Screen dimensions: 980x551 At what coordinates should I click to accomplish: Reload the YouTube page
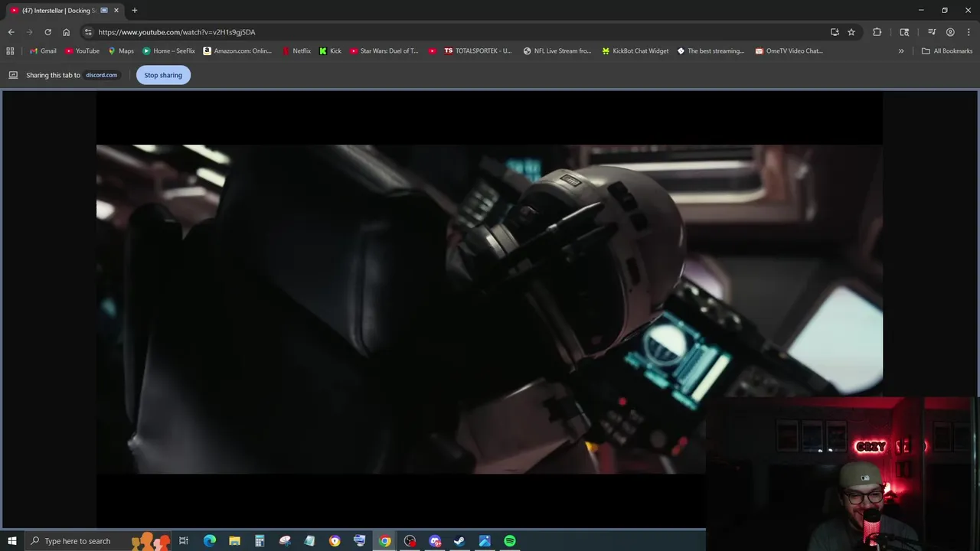pos(47,32)
